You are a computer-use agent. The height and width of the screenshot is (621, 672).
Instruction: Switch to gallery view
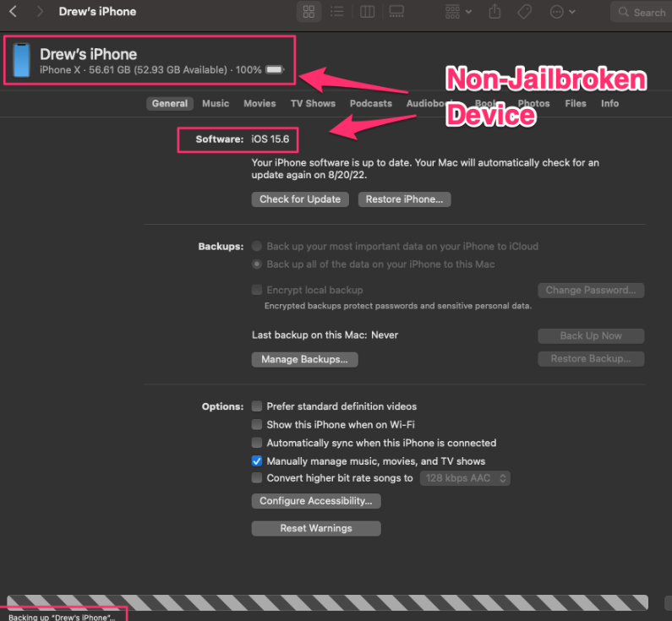pyautogui.click(x=396, y=12)
